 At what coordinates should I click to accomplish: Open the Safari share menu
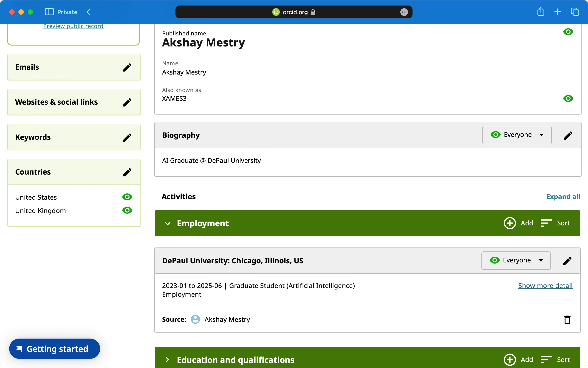pyautogui.click(x=541, y=12)
